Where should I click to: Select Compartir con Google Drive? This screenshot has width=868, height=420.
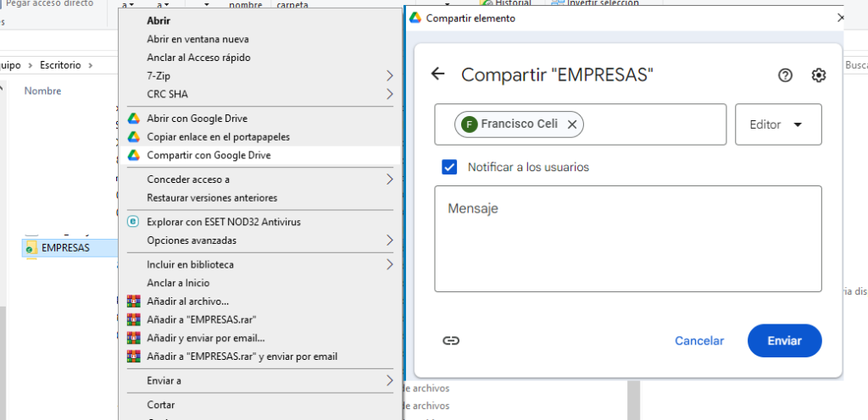[x=209, y=156]
